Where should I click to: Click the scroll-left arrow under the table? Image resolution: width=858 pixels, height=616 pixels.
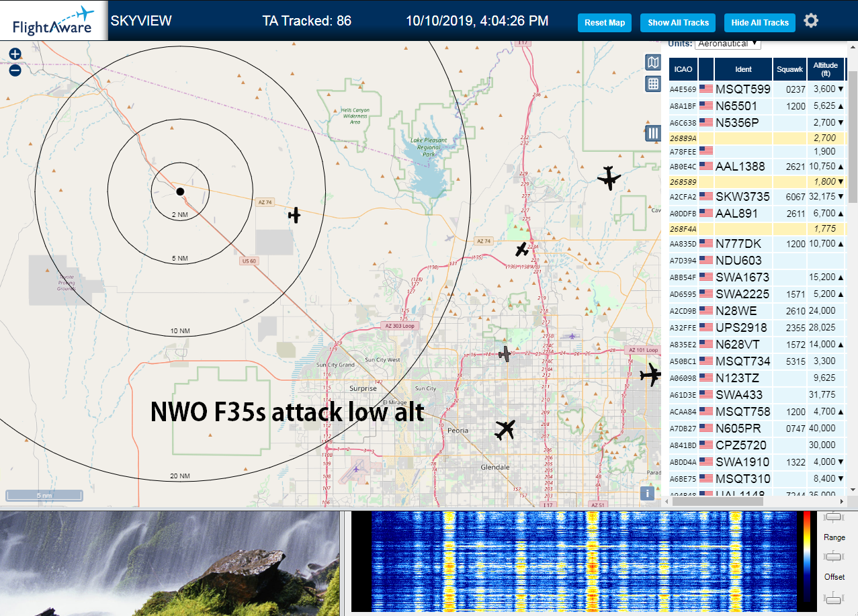point(667,502)
